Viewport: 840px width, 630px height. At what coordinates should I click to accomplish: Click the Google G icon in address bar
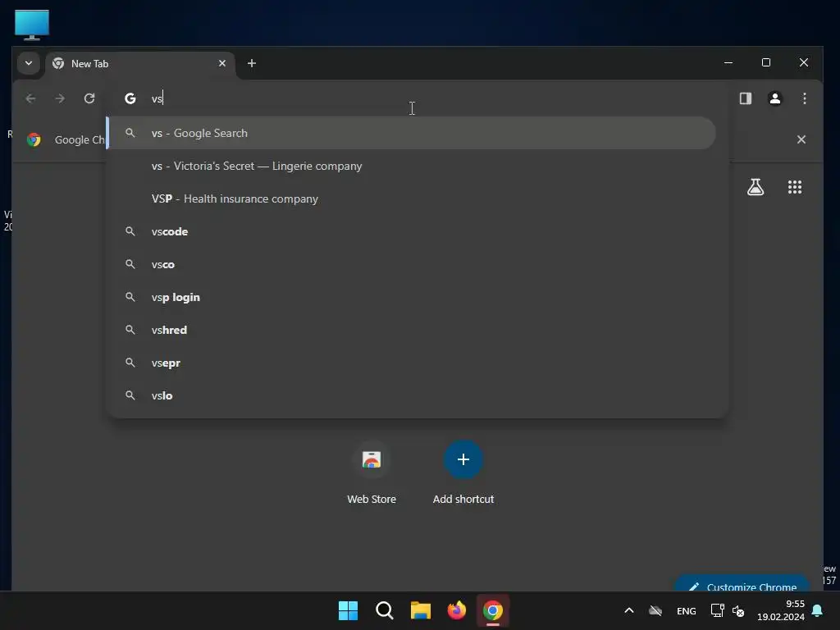click(x=130, y=98)
